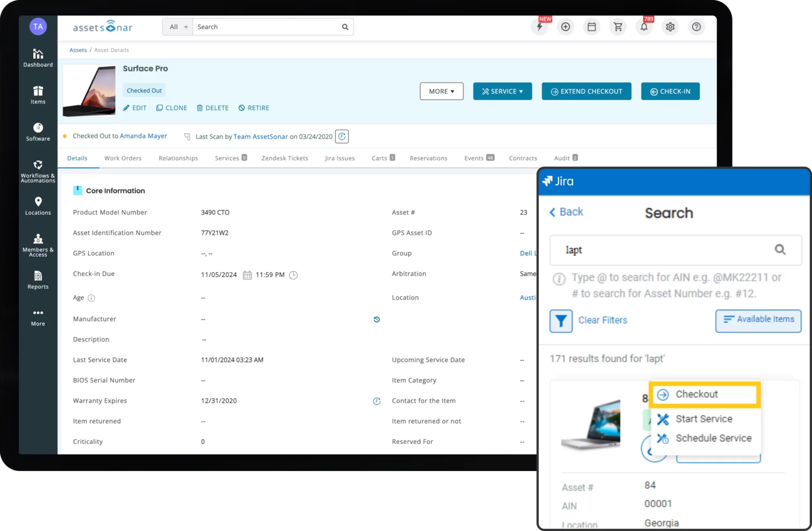This screenshot has height=531, width=812.
Task: Open help question mark icon
Action: (x=697, y=27)
